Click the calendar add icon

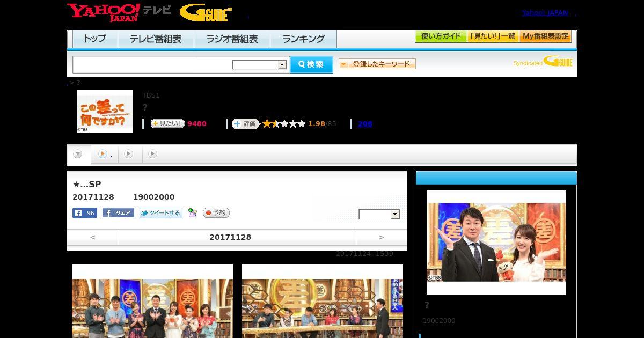(193, 213)
